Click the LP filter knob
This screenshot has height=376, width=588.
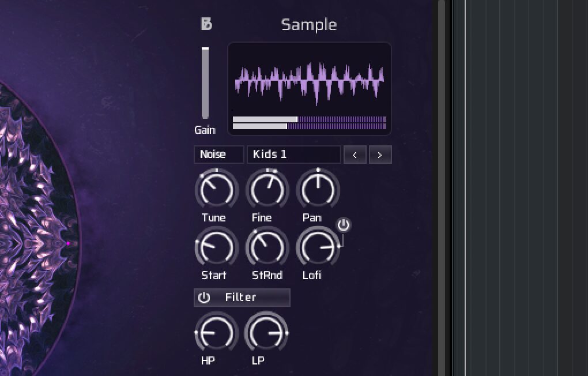(x=267, y=333)
